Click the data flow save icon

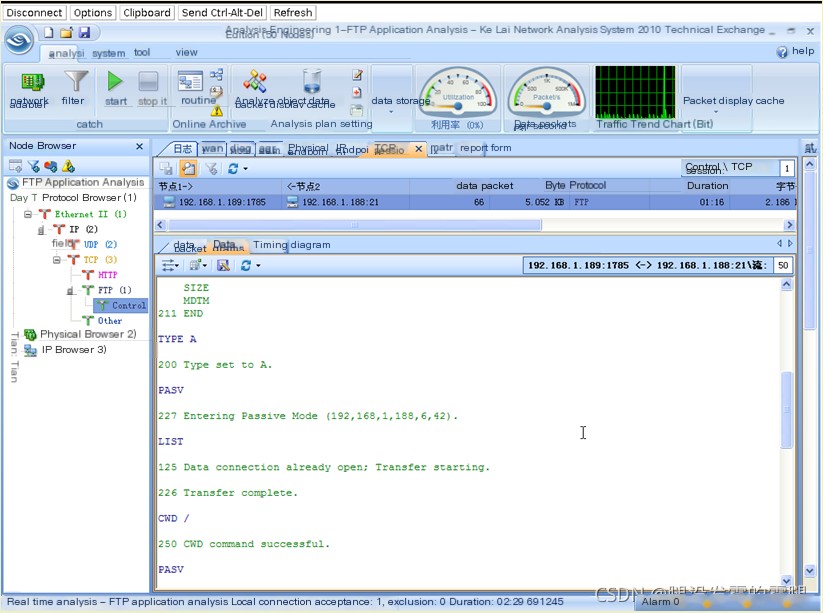click(x=223, y=266)
